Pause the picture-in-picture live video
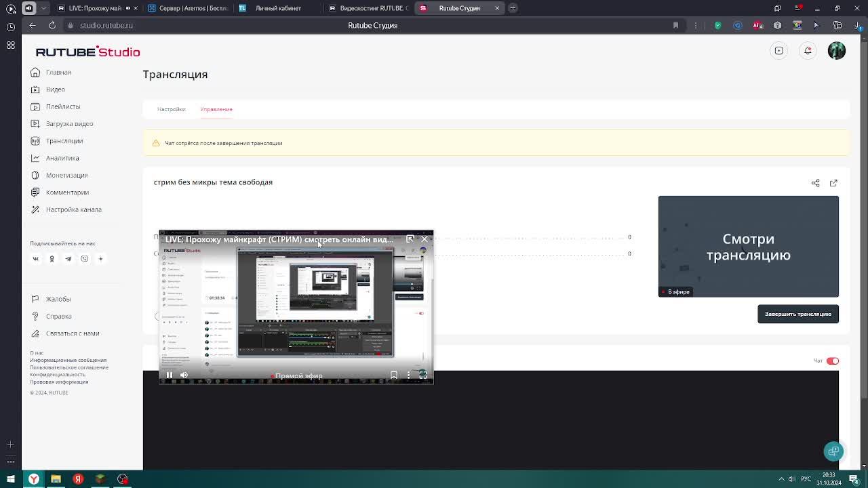 pyautogui.click(x=170, y=375)
